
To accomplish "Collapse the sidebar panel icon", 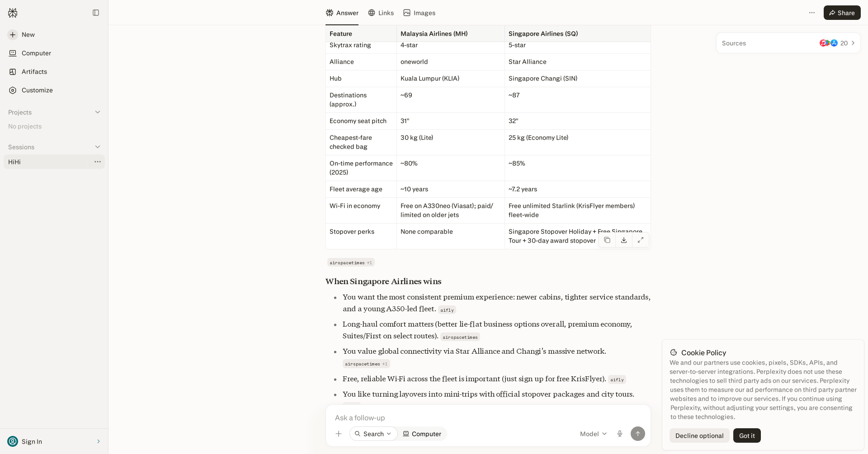I will tap(96, 13).
